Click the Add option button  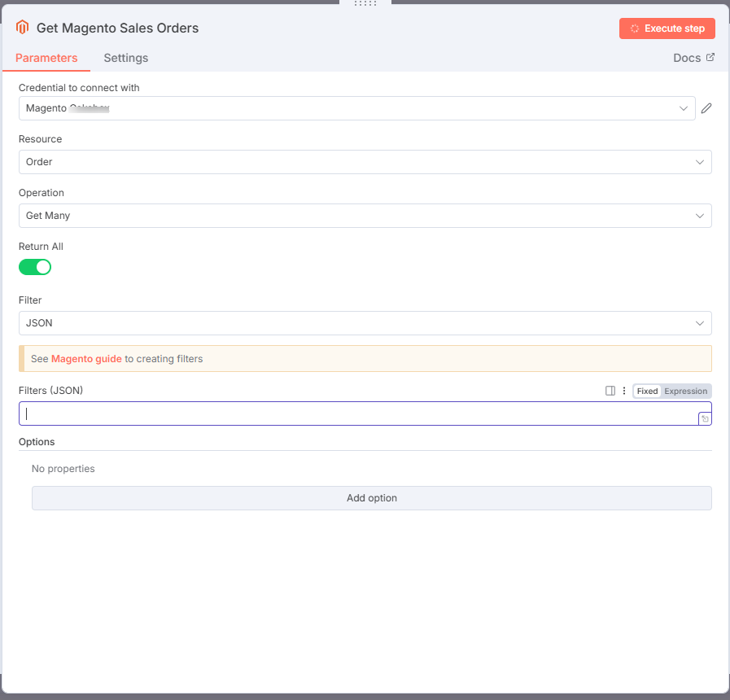pyautogui.click(x=372, y=498)
